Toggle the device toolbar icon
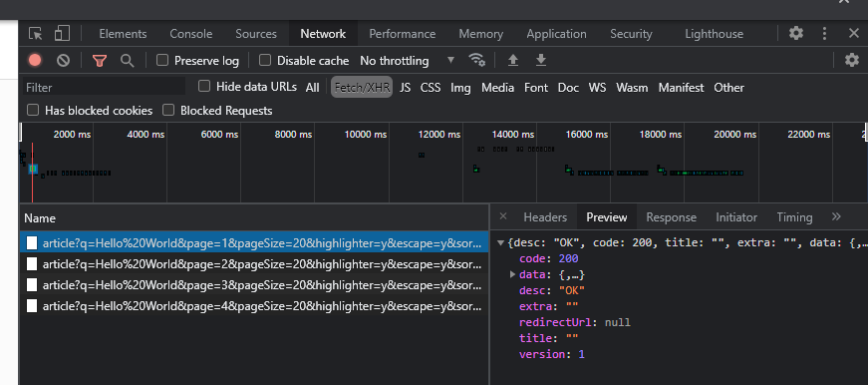868x385 pixels. point(62,34)
